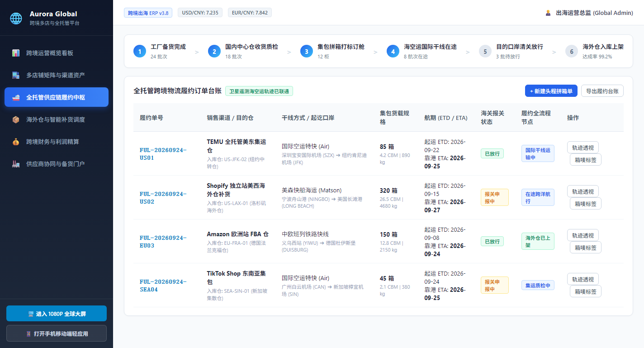Click step circle 3 集包拼箱打标订舱
The image size is (644, 348).
307,51
